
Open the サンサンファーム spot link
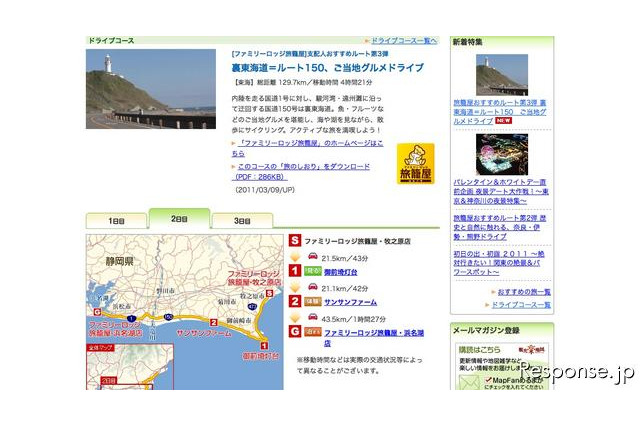pyautogui.click(x=350, y=302)
